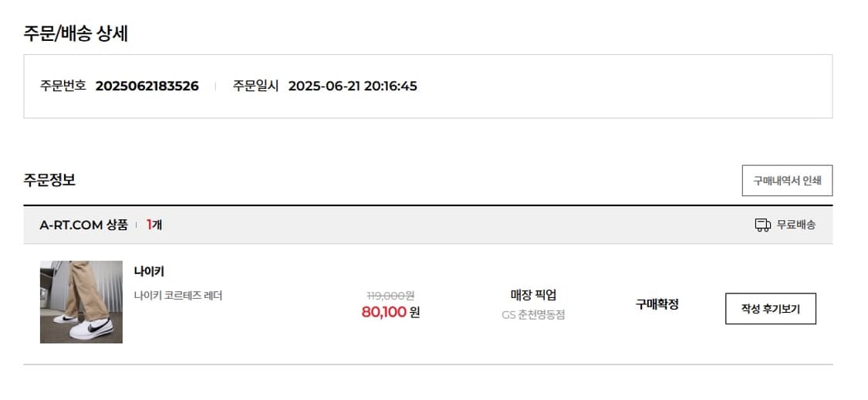Click the 주문번호 field label

[x=63, y=86]
